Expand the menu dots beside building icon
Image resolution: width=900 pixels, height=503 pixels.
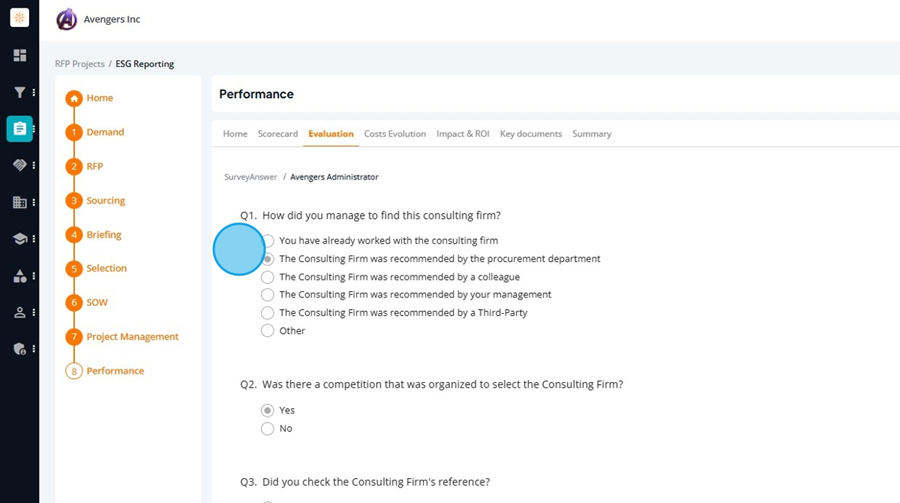pyautogui.click(x=34, y=202)
